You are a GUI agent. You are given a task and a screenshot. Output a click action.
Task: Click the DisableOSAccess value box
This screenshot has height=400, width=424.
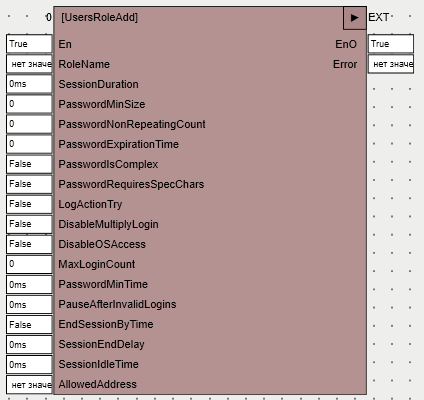(x=29, y=244)
